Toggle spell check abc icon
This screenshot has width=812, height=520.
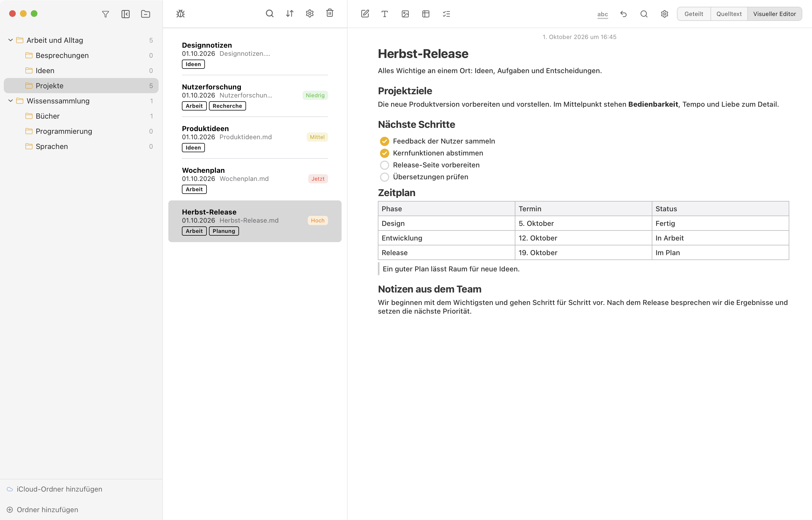coord(603,14)
